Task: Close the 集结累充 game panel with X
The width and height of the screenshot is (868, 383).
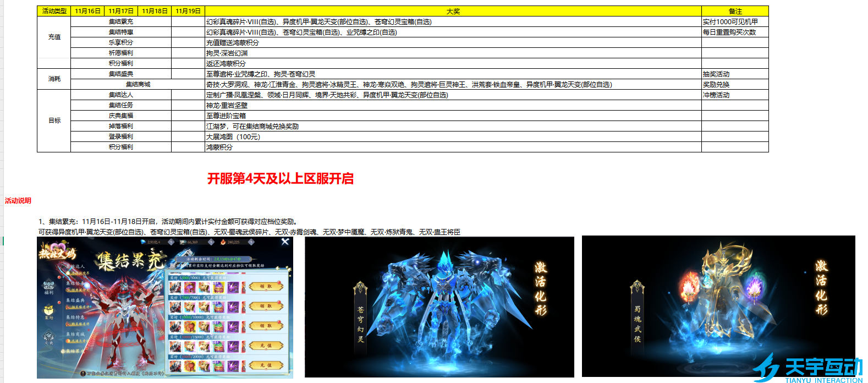Action: coord(285,242)
